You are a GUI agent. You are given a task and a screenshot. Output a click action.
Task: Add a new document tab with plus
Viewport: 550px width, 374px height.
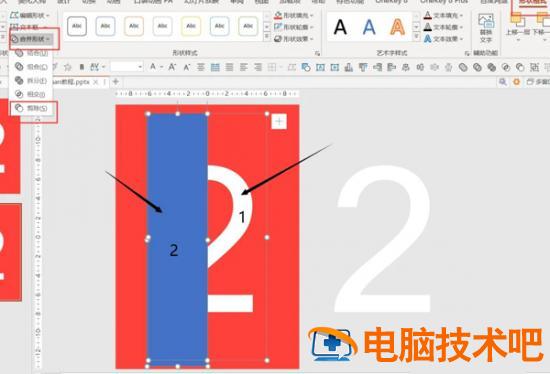[116, 82]
